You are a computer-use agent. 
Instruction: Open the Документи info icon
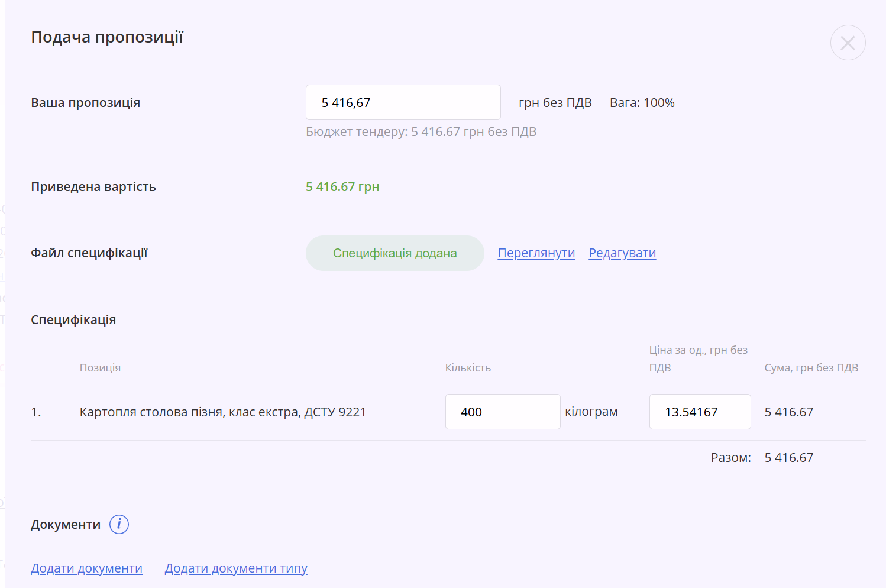coord(119,524)
